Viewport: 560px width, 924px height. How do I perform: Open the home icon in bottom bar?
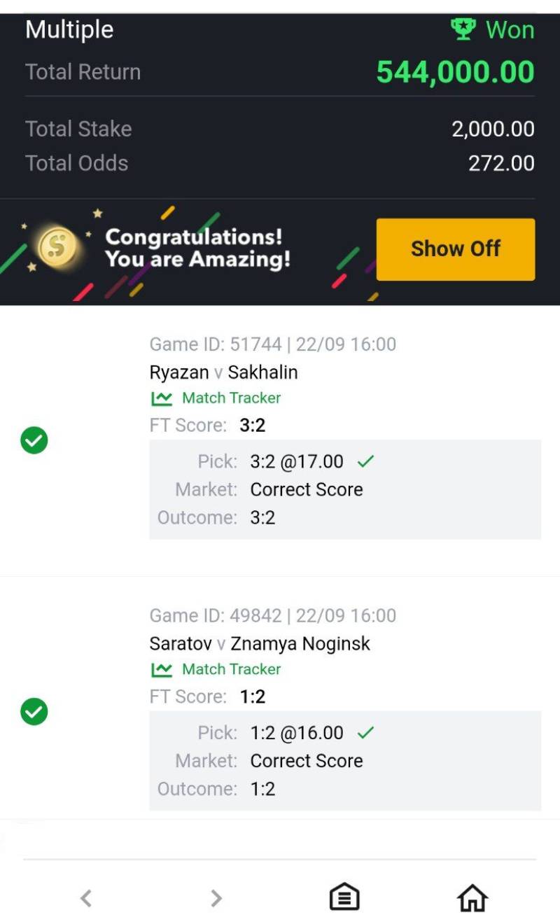[x=472, y=897]
